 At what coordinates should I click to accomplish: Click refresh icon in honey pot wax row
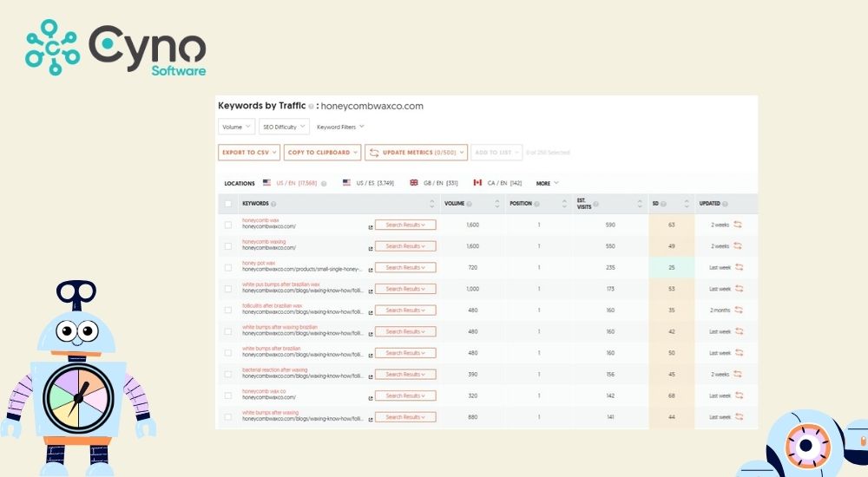click(739, 267)
